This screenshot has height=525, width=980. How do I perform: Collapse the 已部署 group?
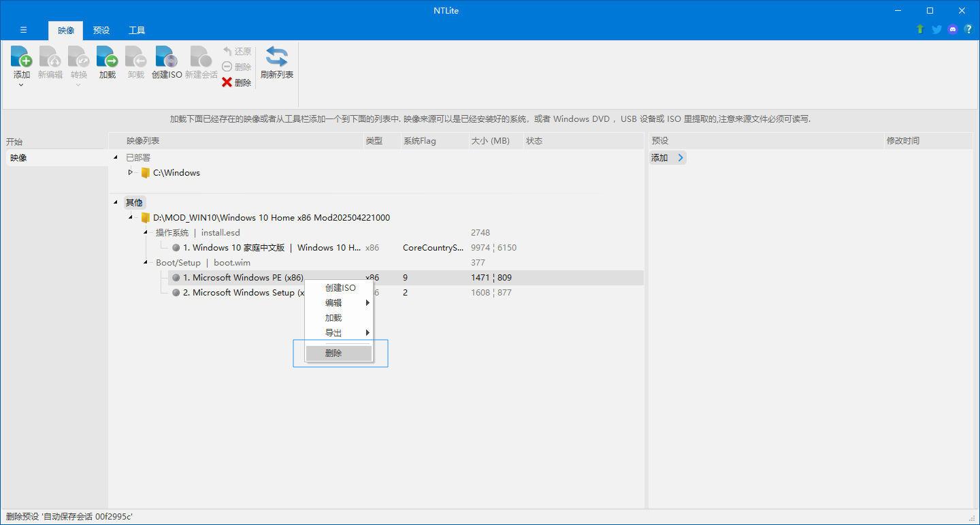(x=115, y=158)
